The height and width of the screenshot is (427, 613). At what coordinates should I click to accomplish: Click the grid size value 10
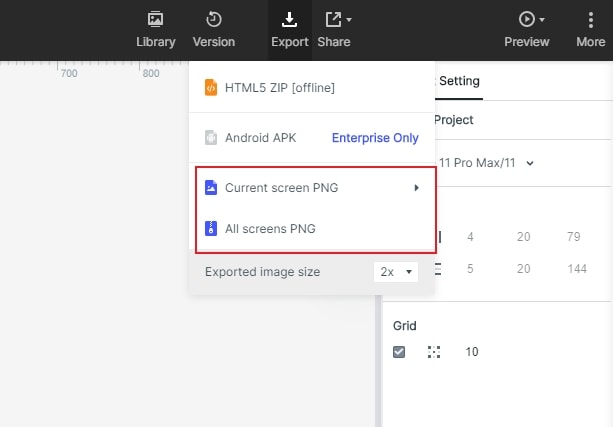472,352
